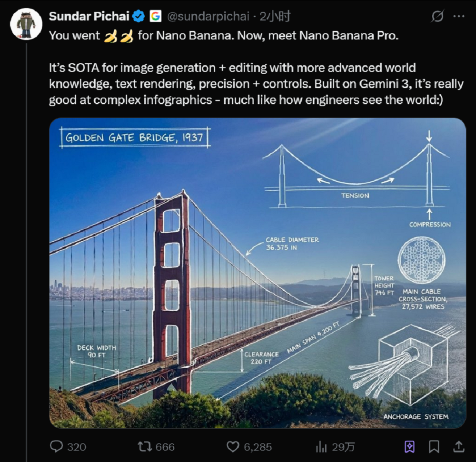
Task: Click the 666 reposts count
Action: coord(165,447)
